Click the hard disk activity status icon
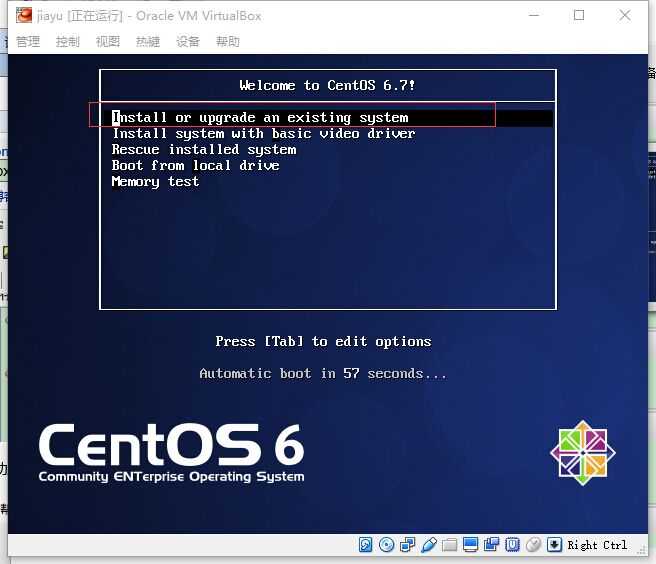Viewport: 656px width, 564px height. click(x=365, y=545)
